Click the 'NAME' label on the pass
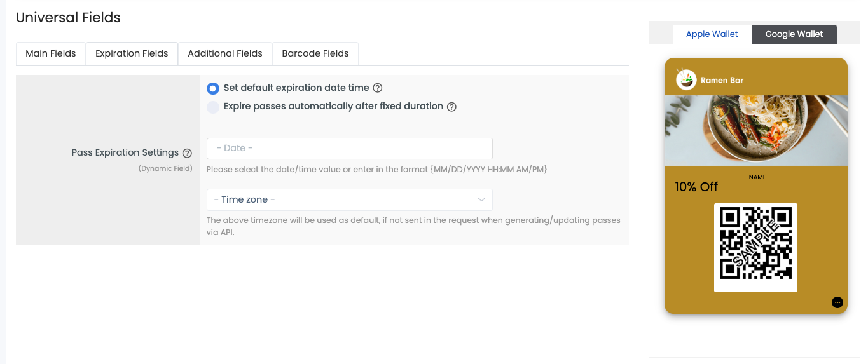This screenshot has height=364, width=868. tap(757, 177)
